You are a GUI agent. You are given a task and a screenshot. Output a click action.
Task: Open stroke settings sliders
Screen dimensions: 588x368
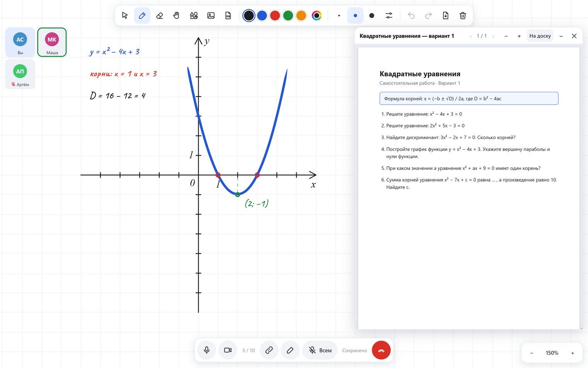389,15
